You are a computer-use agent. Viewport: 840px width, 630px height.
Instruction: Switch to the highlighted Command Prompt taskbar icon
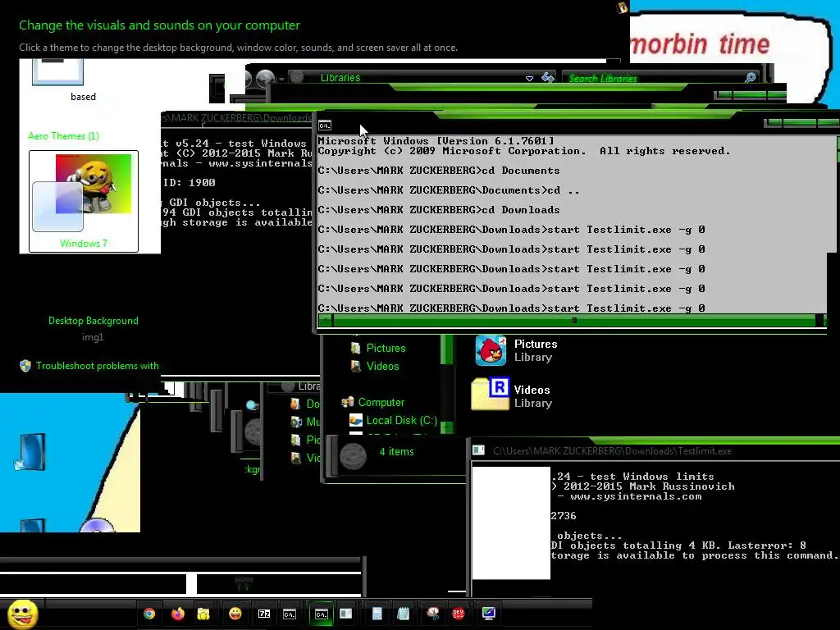pyautogui.click(x=322, y=614)
